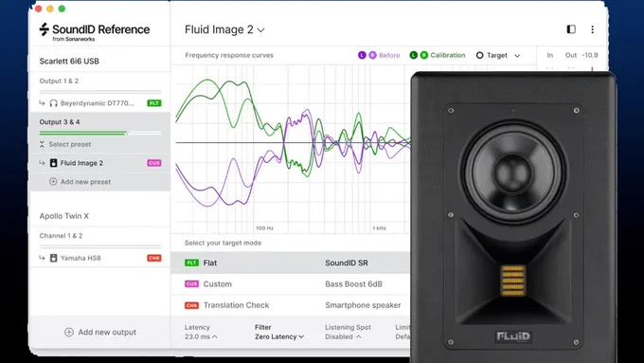Click the CHK badge on Yamaha HS8 row
Viewport: 644px width, 363px height.
154,258
